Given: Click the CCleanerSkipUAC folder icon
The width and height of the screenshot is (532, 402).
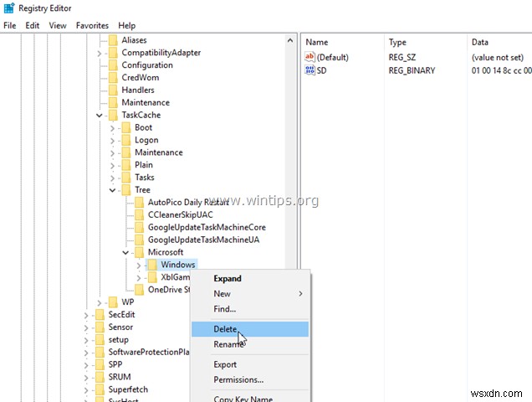Looking at the screenshot, I should click(x=139, y=214).
